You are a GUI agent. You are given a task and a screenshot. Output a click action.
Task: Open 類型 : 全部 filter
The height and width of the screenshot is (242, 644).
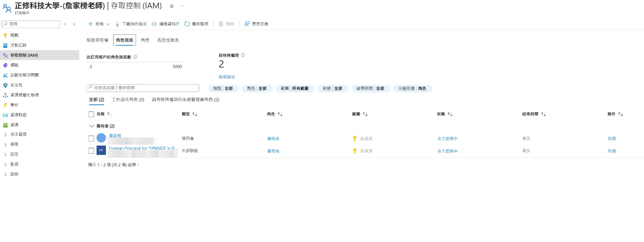pyautogui.click(x=223, y=88)
